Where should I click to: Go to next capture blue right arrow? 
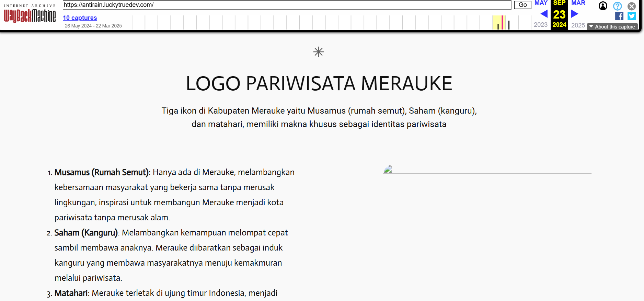[x=575, y=14]
